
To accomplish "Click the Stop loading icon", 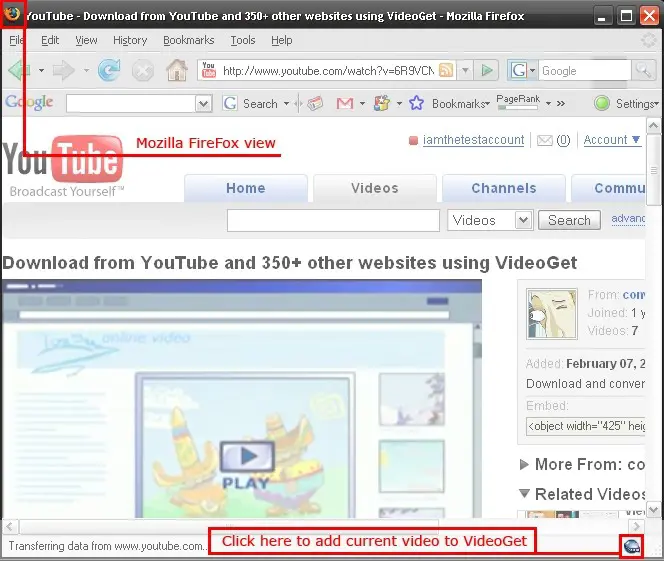I will point(143,70).
